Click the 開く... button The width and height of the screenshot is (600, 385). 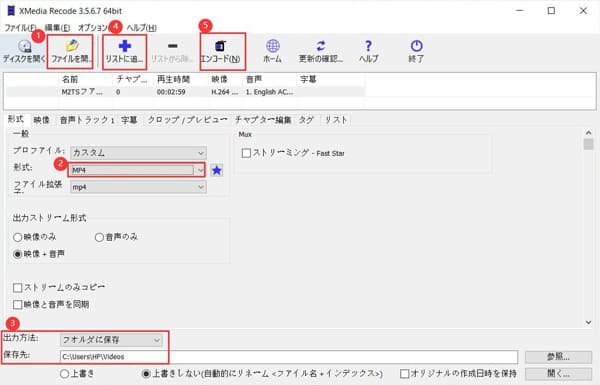pos(558,374)
